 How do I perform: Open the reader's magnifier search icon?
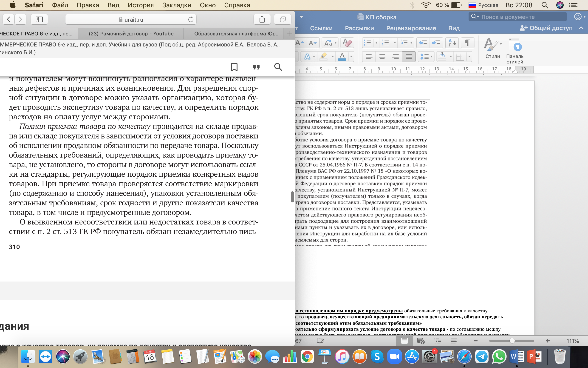click(278, 67)
